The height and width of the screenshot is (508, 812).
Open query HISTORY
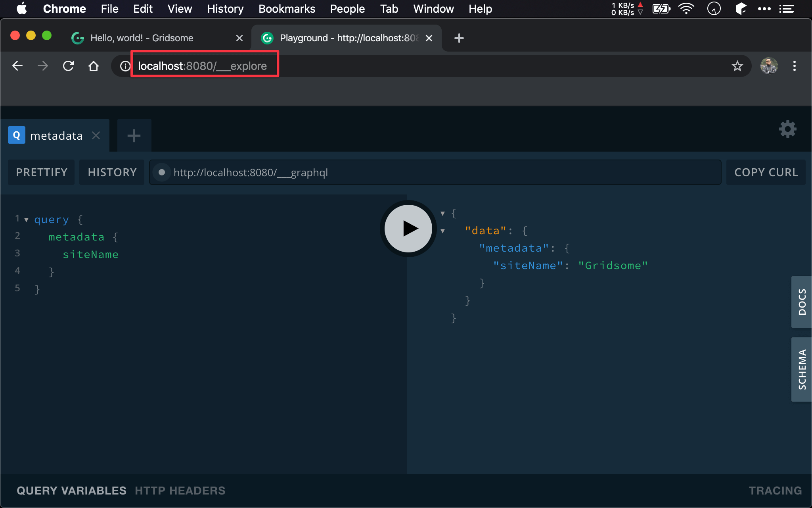[x=112, y=172]
